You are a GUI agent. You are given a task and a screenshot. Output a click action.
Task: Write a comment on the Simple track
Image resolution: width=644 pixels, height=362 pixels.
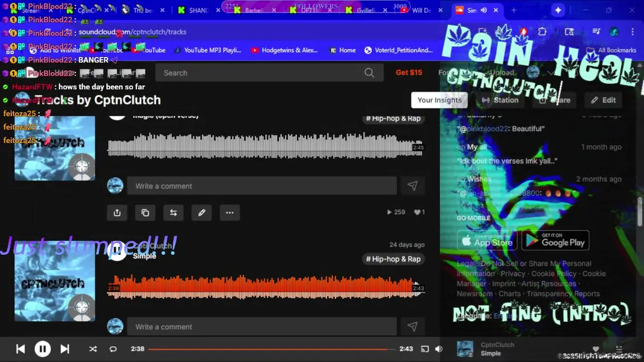(262, 327)
